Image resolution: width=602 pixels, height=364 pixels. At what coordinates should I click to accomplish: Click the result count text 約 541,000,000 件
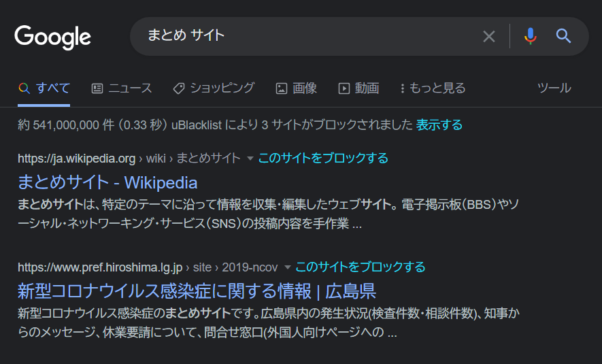tap(66, 125)
